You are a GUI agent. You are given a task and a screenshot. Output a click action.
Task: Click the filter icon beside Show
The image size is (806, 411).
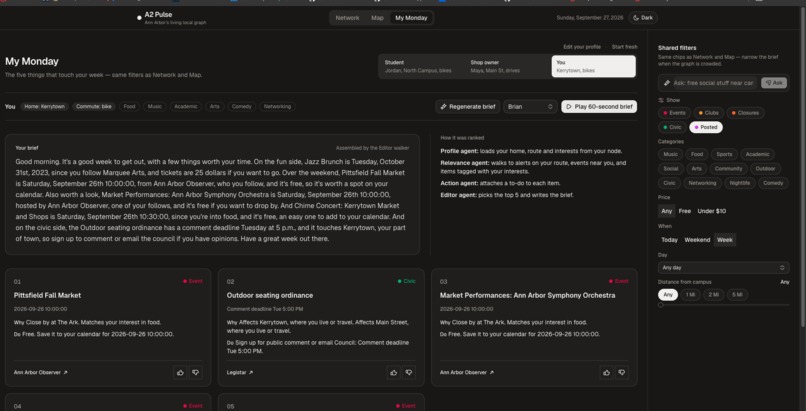click(661, 100)
